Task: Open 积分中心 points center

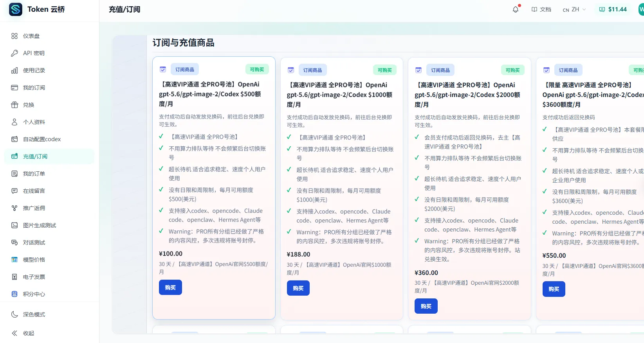Action: pyautogui.click(x=49, y=294)
